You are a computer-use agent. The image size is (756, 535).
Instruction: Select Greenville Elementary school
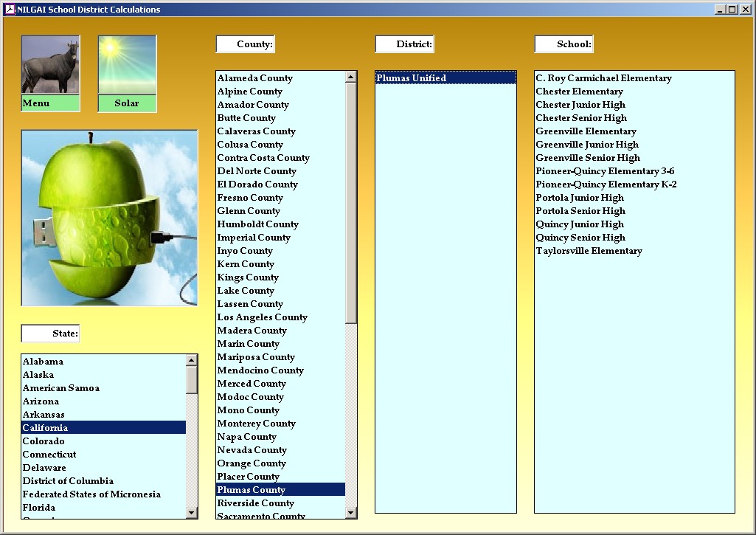click(586, 131)
